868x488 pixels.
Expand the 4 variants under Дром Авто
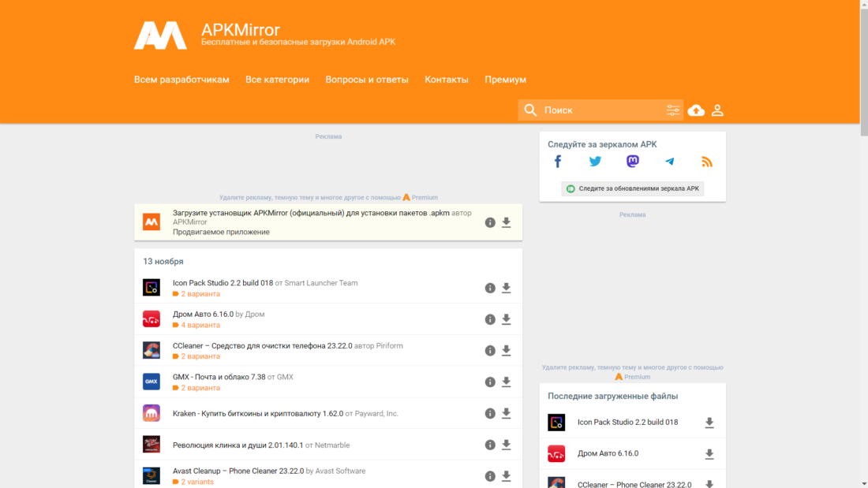200,325
